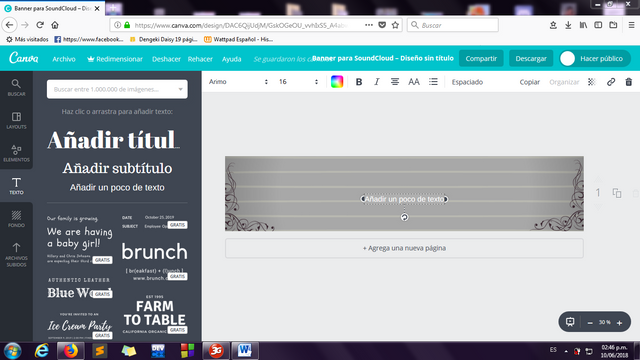Open the font size 16 dropdown
This screenshot has height=360, width=640.
[298, 82]
